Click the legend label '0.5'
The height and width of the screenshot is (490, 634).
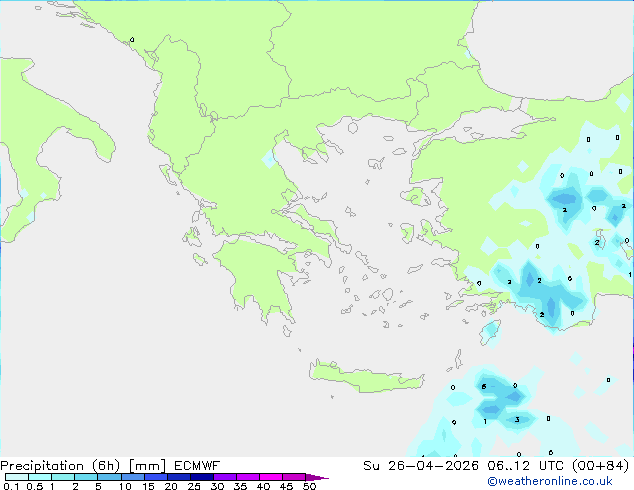pos(35,486)
